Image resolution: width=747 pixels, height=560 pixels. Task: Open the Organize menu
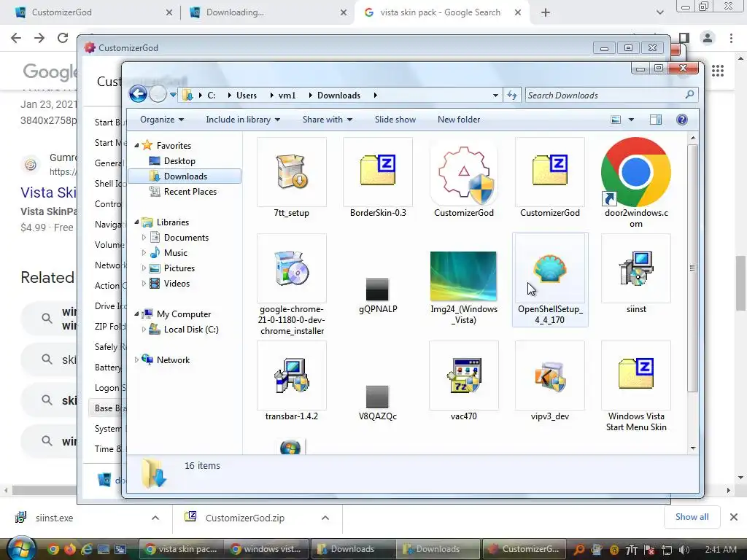click(161, 120)
